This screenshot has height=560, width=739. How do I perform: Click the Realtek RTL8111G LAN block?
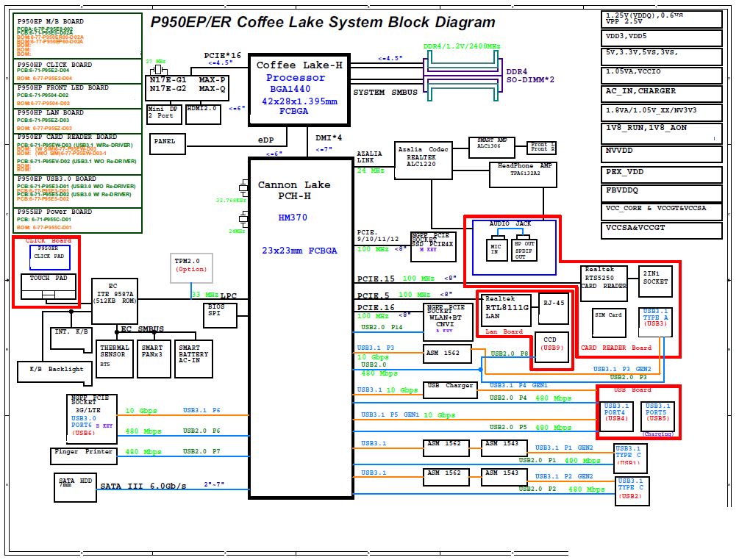pos(505,310)
